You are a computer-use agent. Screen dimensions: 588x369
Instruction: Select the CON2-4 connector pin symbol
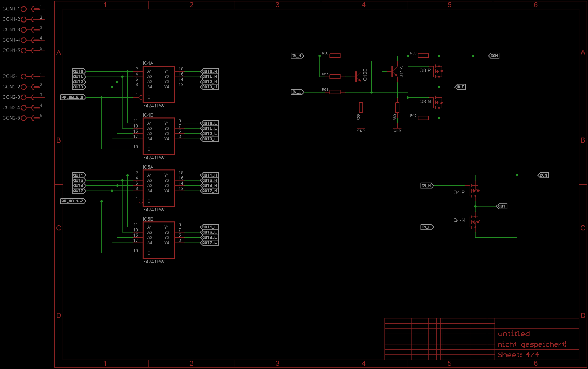(x=33, y=107)
